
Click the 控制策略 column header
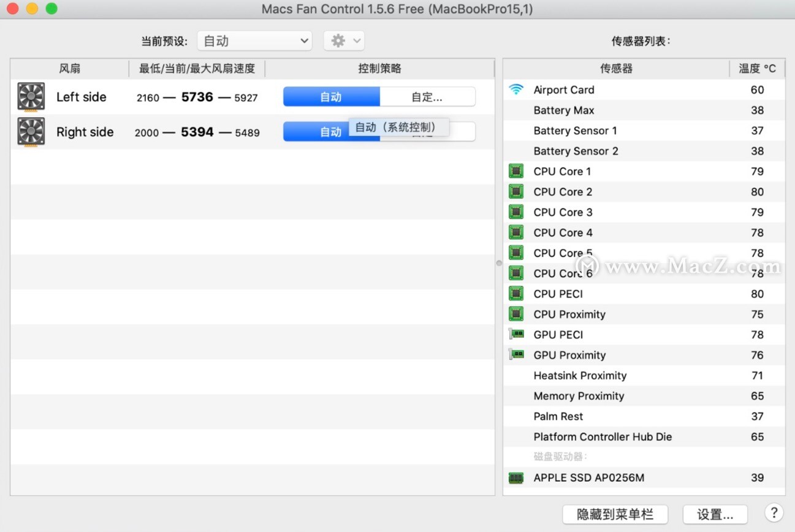click(379, 69)
